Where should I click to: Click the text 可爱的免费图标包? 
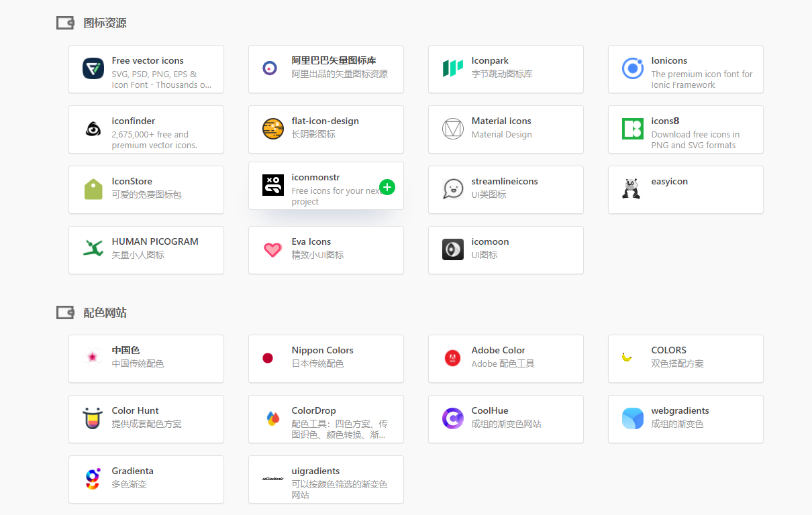(147, 194)
